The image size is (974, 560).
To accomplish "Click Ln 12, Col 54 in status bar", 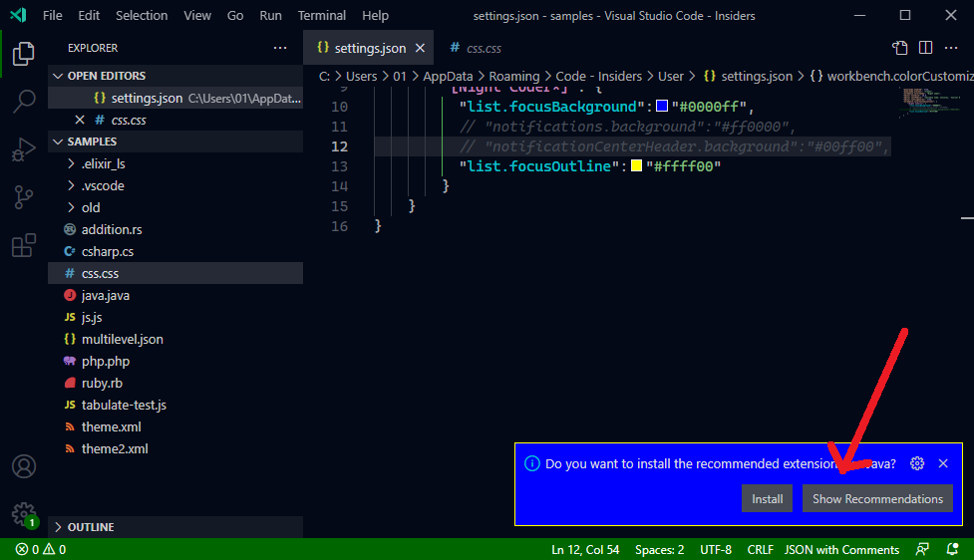I will (585, 549).
